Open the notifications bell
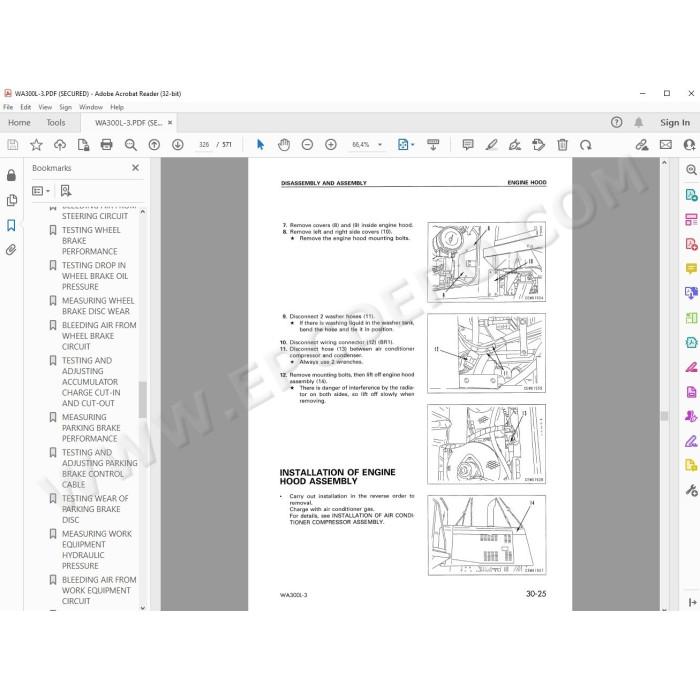This screenshot has width=700, height=700. (x=639, y=122)
